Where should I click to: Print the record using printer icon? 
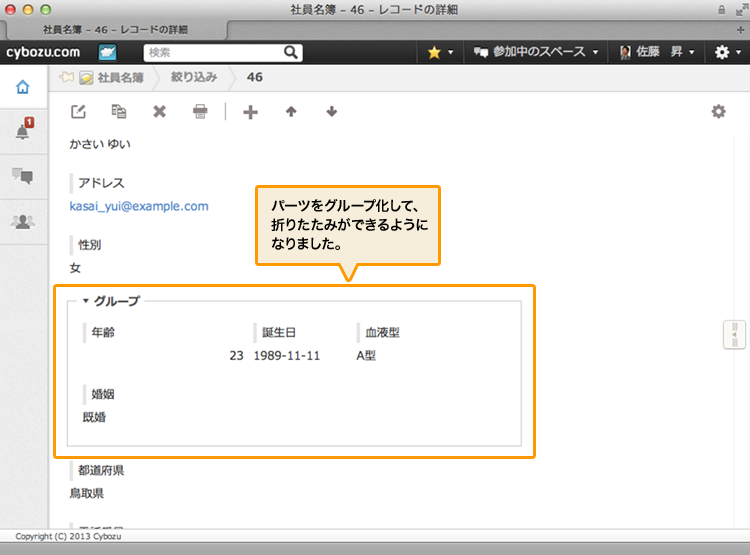click(200, 112)
